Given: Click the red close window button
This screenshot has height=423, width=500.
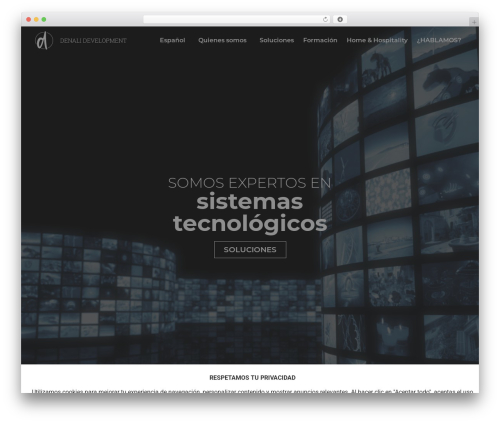Looking at the screenshot, I should (x=29, y=19).
